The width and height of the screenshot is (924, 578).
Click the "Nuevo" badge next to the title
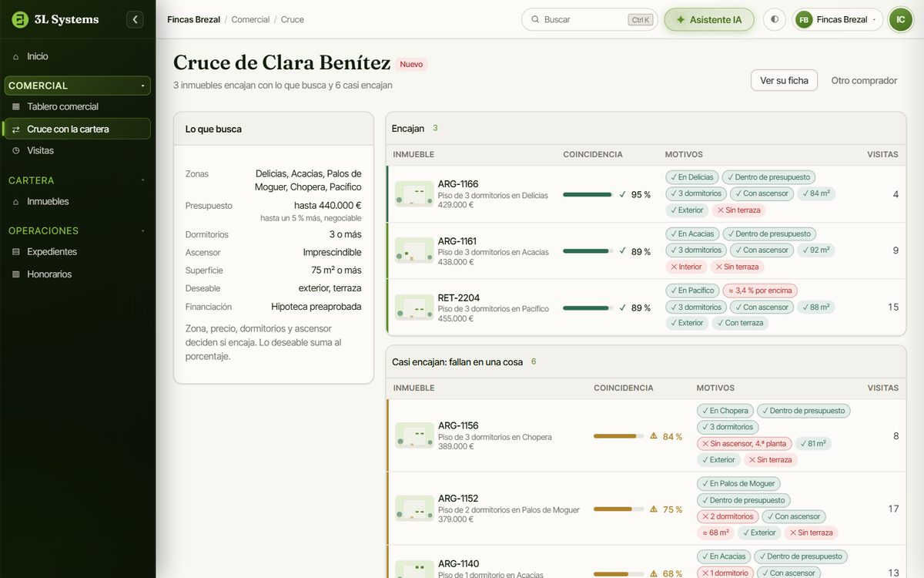pyautogui.click(x=411, y=64)
